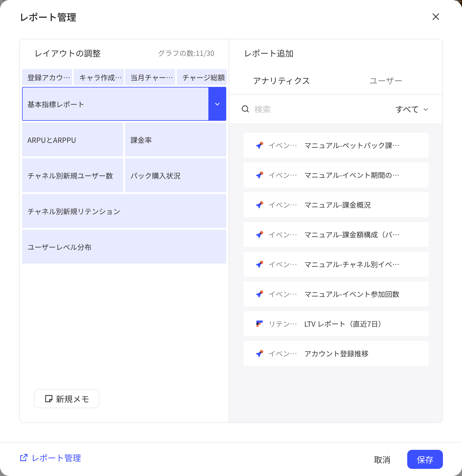Click the search magnifier icon
The image size is (462, 476).
[245, 109]
